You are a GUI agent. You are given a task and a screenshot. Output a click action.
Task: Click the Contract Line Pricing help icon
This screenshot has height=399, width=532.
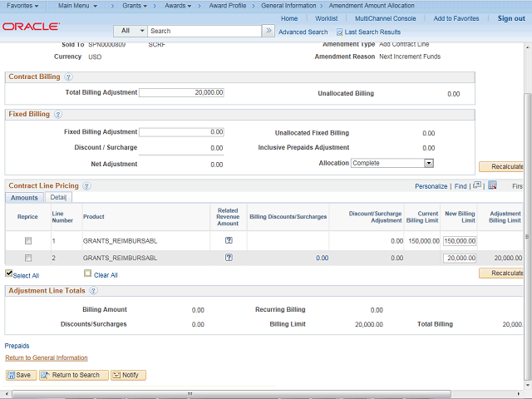pos(86,186)
